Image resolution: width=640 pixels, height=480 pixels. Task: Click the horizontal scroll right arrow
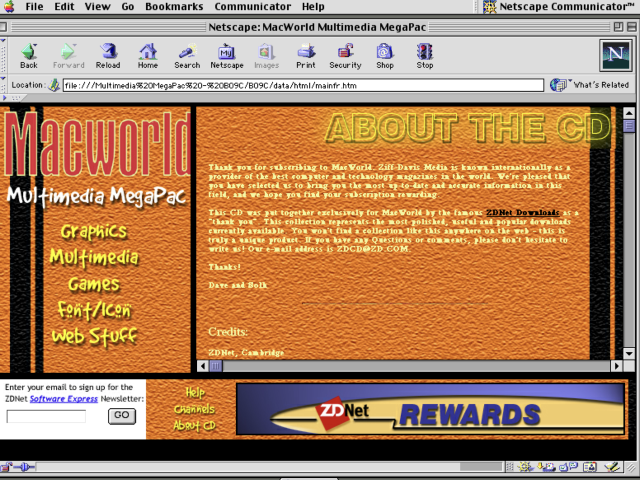click(x=617, y=366)
